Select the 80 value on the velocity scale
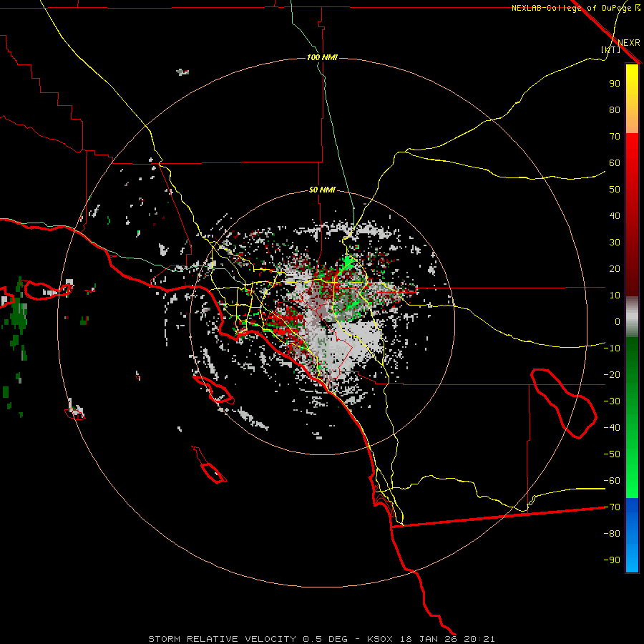This screenshot has width=644, height=644. click(615, 110)
